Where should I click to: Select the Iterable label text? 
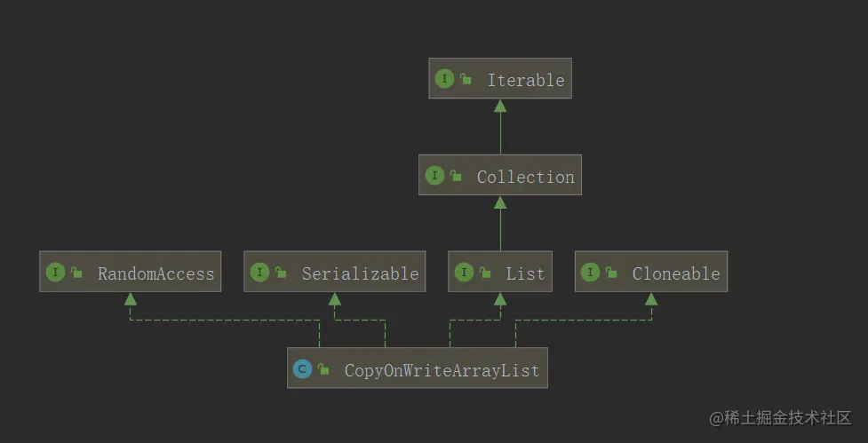(x=525, y=80)
